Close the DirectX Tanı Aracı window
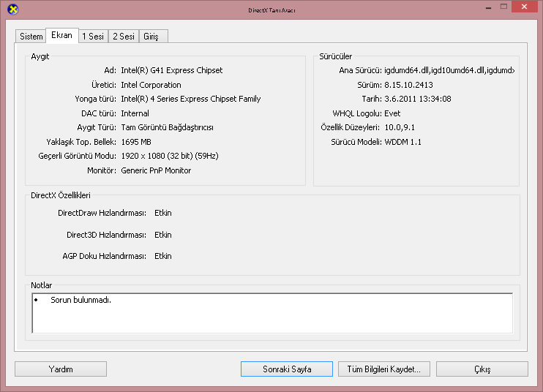 (x=524, y=7)
